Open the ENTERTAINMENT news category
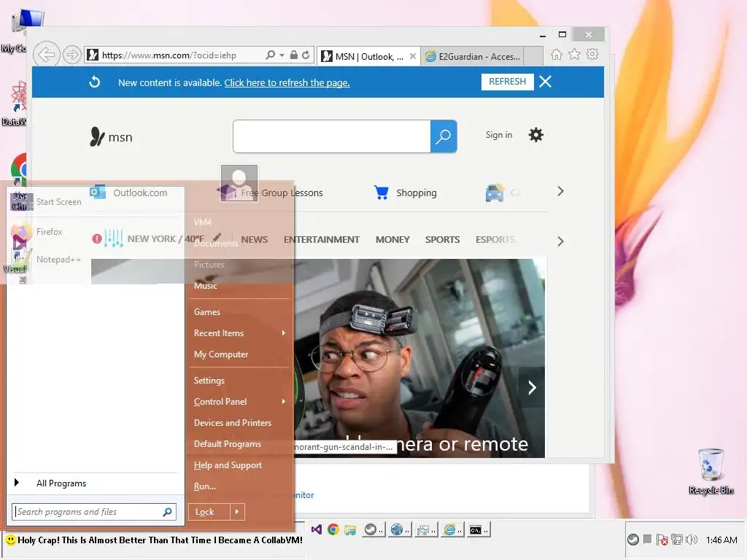This screenshot has height=560, width=747. [x=322, y=239]
